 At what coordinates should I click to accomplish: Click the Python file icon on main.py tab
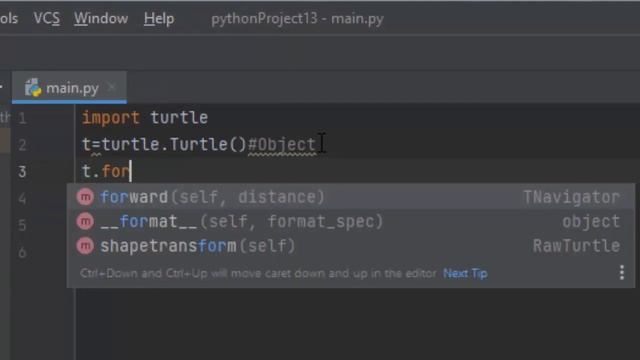coord(33,88)
